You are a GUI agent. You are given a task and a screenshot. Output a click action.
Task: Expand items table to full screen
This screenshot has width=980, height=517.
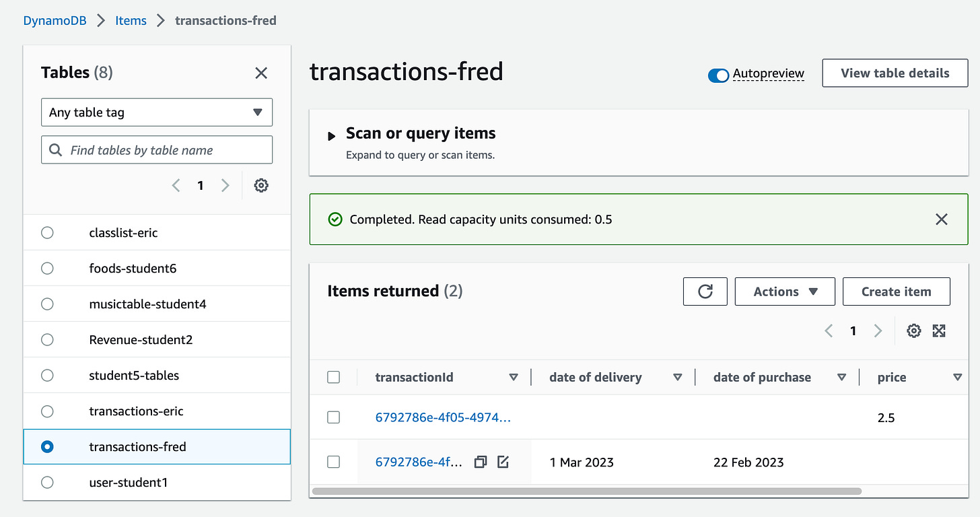[939, 331]
